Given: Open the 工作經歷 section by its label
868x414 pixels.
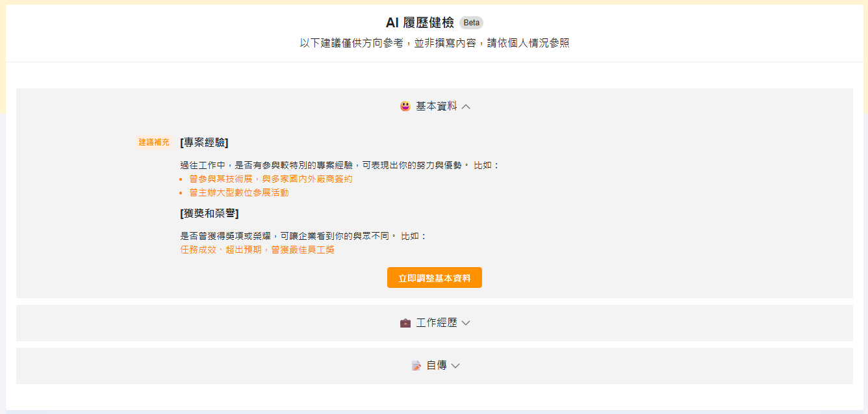Looking at the screenshot, I should pos(436,323).
